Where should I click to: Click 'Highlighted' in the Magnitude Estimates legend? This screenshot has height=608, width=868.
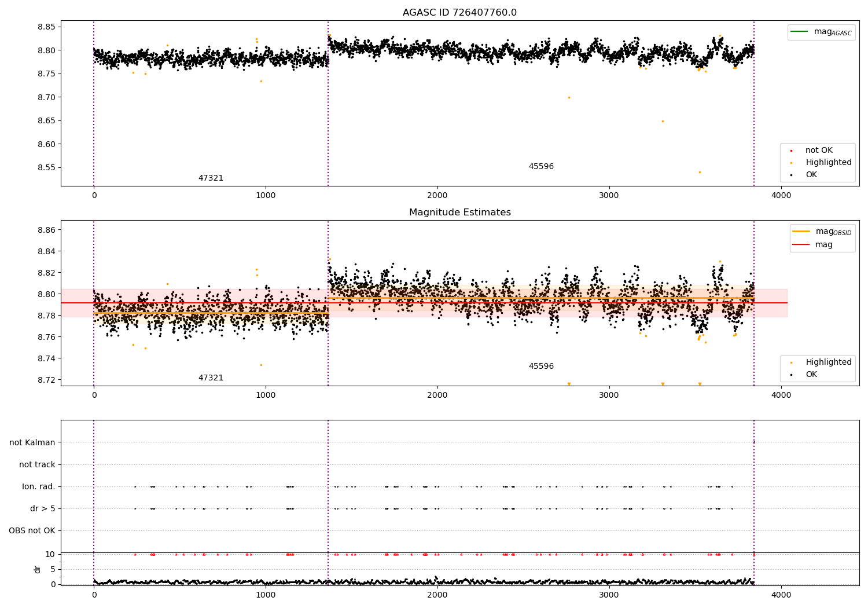[x=821, y=362]
